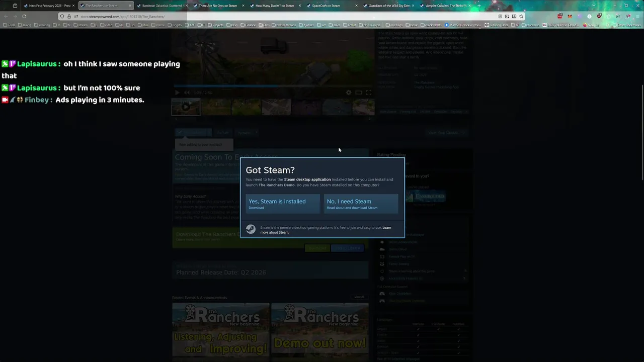Screen dimensions: 644x362
Task: Open "creating" bookmarks folder
Action: [42, 25]
